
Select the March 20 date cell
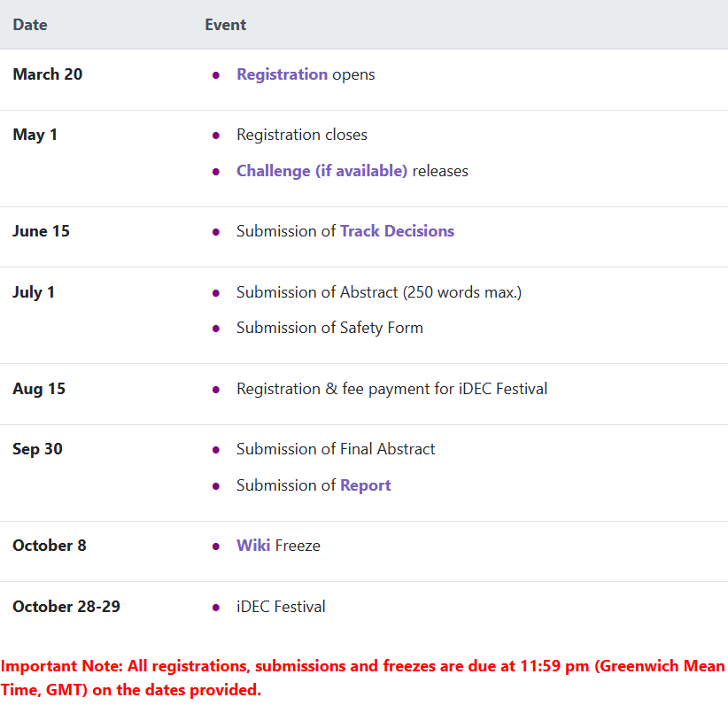[x=48, y=74]
